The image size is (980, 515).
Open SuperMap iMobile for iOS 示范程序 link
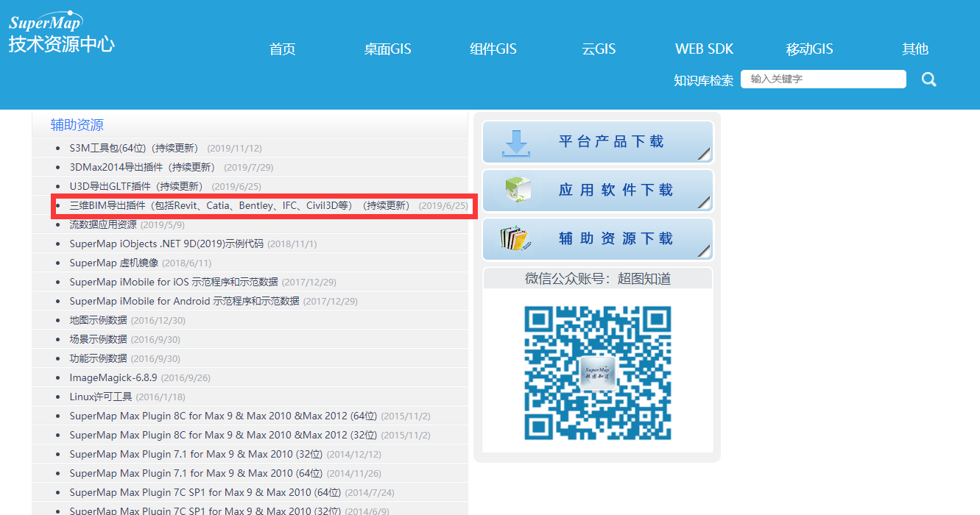click(x=174, y=282)
